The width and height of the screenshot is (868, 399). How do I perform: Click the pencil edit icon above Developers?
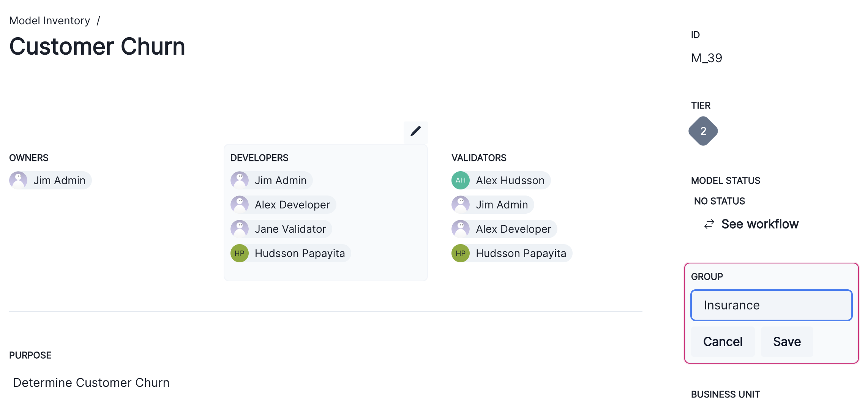pos(415,131)
